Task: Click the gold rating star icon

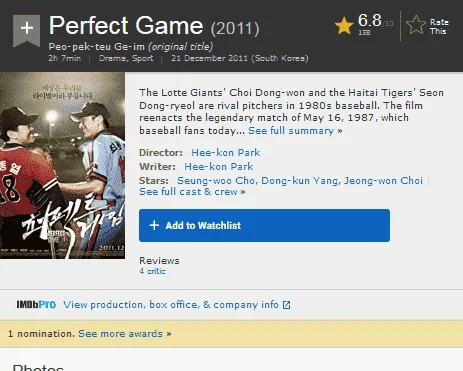Action: 344,26
